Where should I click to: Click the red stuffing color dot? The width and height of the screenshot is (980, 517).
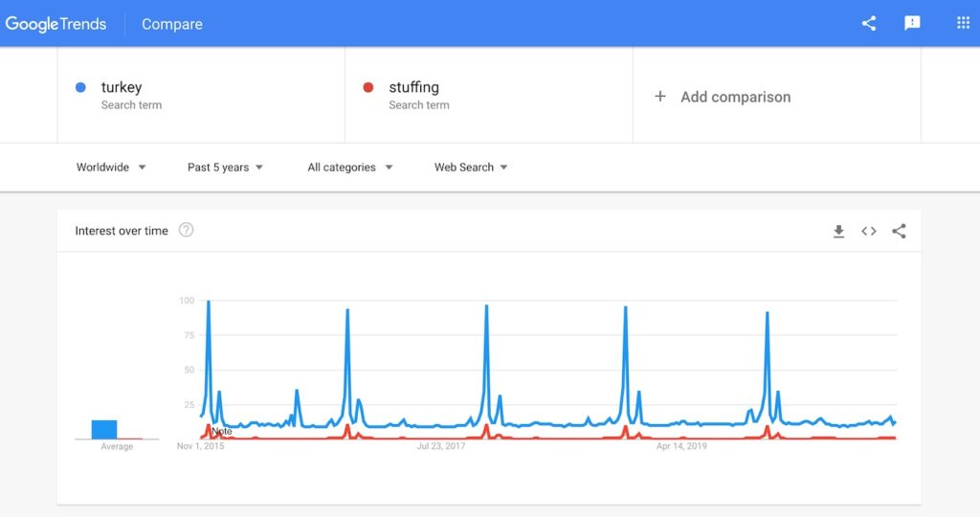tap(368, 87)
